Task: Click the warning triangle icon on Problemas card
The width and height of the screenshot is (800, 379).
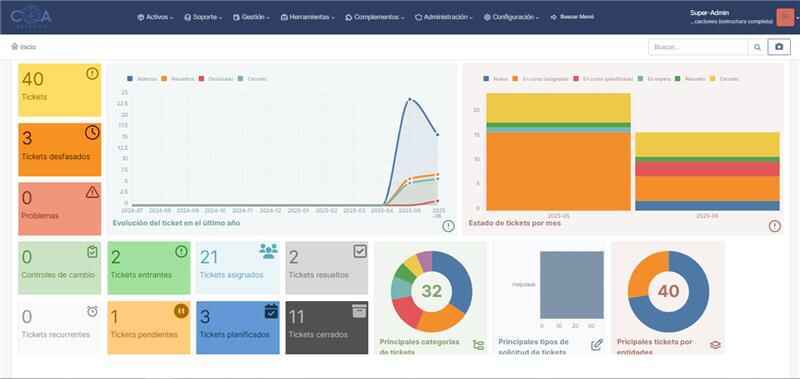Action: [92, 192]
